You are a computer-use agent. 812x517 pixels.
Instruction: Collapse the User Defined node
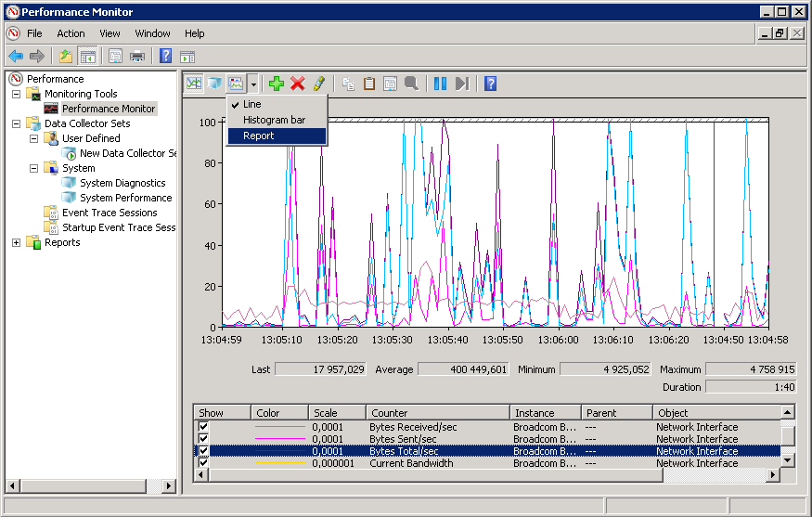[x=33, y=138]
